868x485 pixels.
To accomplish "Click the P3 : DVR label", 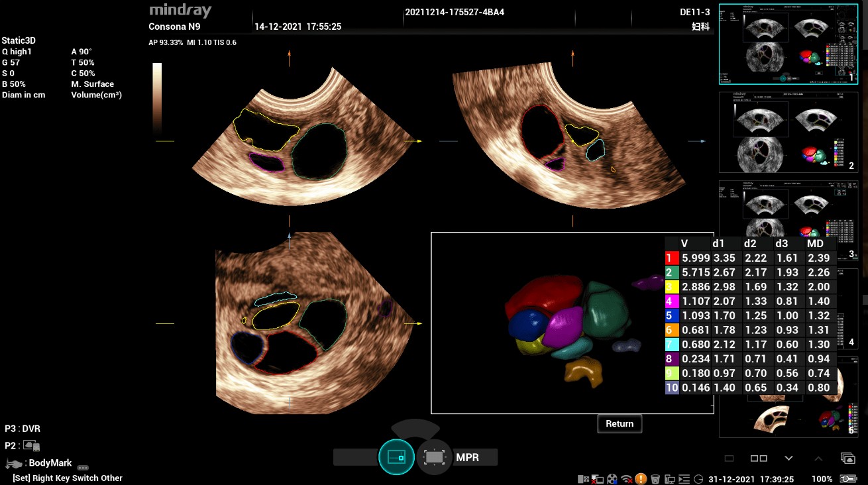I will click(x=23, y=429).
